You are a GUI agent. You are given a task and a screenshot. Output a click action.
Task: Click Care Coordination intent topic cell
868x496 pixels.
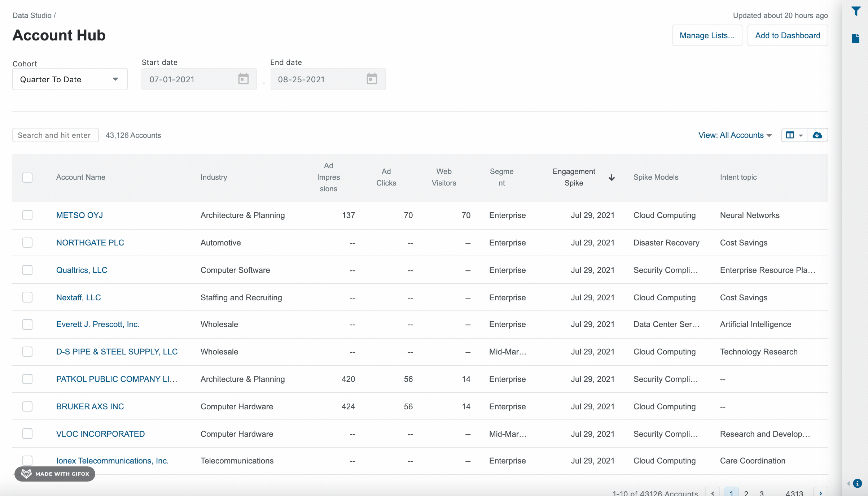[x=753, y=461]
